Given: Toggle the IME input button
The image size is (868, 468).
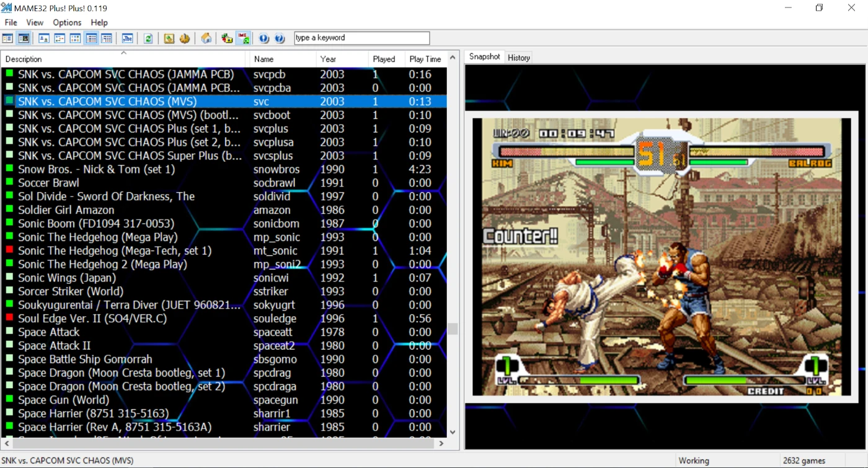Looking at the screenshot, I should [x=243, y=38].
